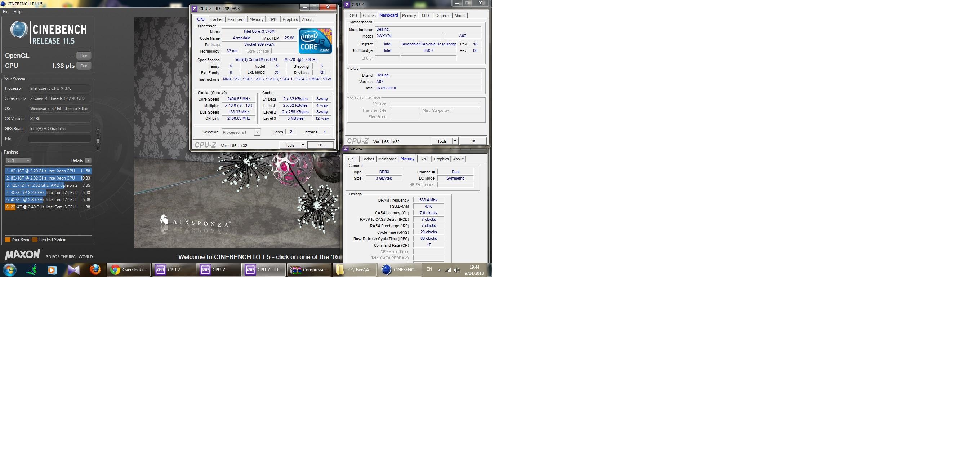The height and width of the screenshot is (453, 980).
Task: Open the C:\Users folder taskbar window
Action: tap(354, 270)
